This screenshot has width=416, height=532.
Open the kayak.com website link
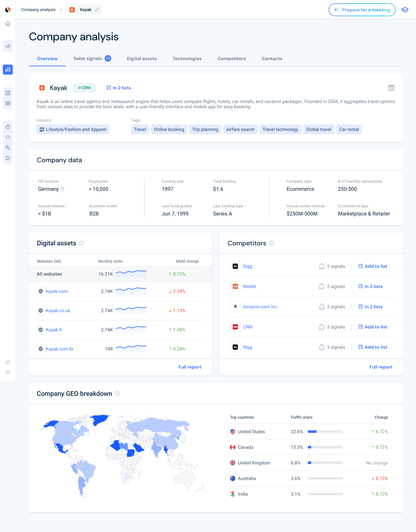pos(57,291)
